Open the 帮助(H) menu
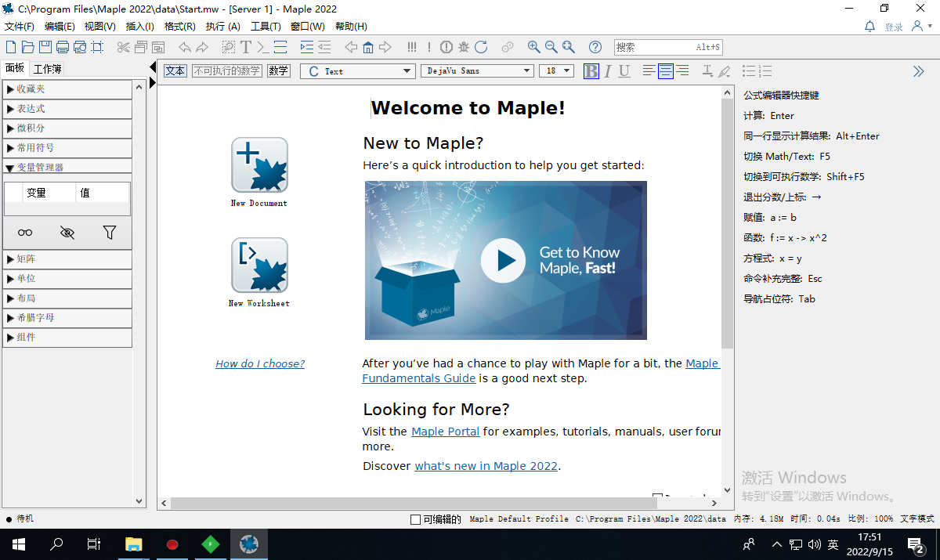 (x=351, y=27)
